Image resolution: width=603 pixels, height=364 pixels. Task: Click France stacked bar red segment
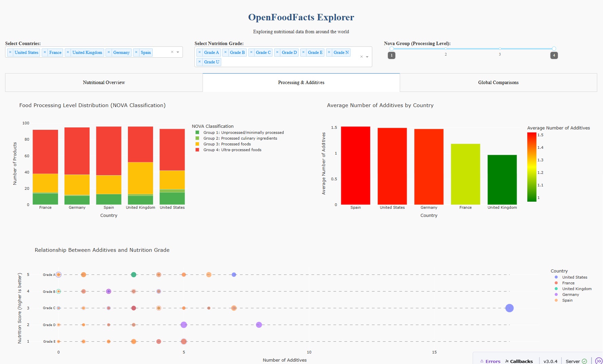[x=45, y=151]
